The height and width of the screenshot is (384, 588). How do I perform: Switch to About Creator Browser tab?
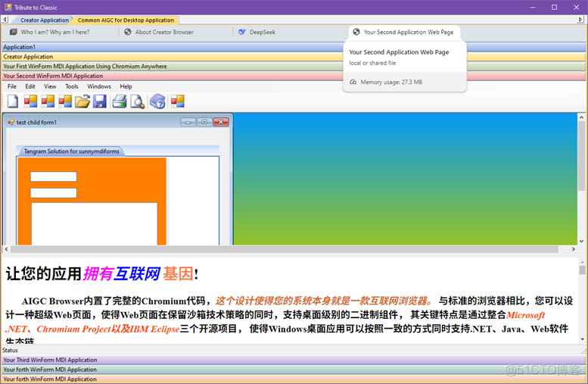pos(164,33)
